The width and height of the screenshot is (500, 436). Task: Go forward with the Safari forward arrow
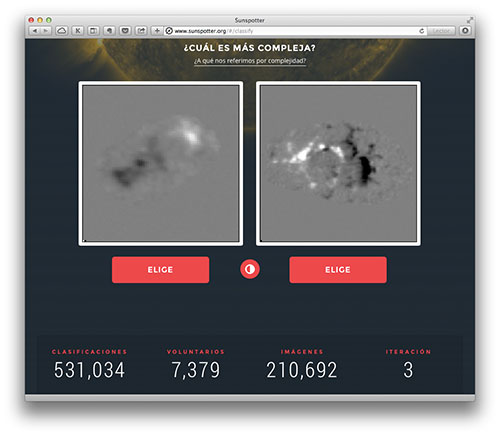click(46, 31)
